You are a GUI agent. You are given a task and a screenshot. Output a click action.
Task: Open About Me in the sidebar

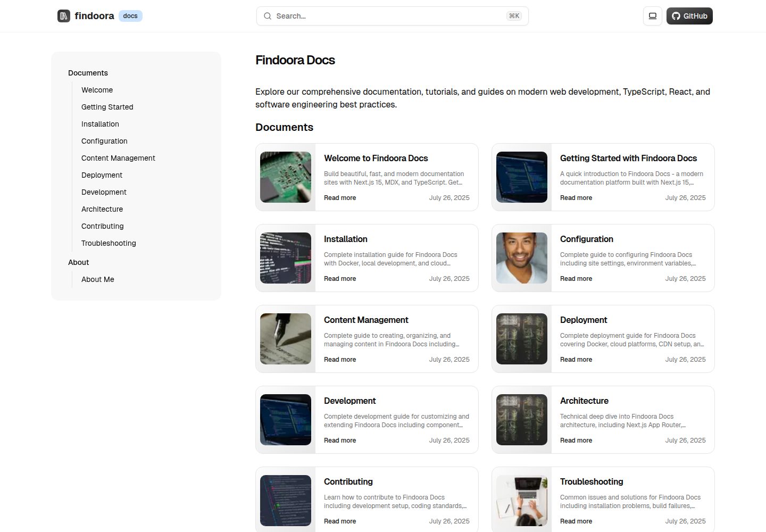(98, 279)
